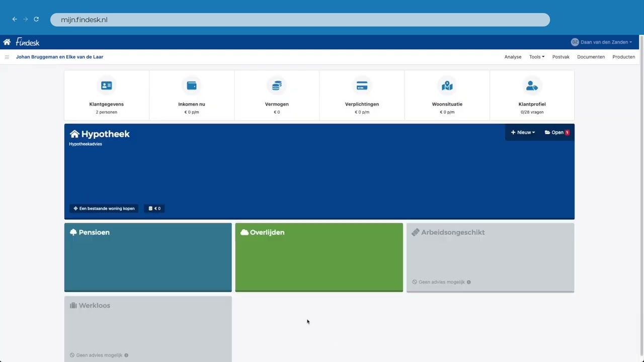Image resolution: width=644 pixels, height=362 pixels.
Task: Open the Postvak menu item
Action: (x=561, y=57)
